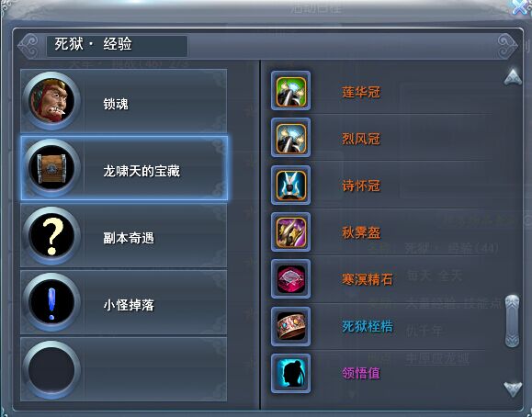The height and width of the screenshot is (417, 532).
Task: Click the scroll down arrow
Action: coord(513,389)
